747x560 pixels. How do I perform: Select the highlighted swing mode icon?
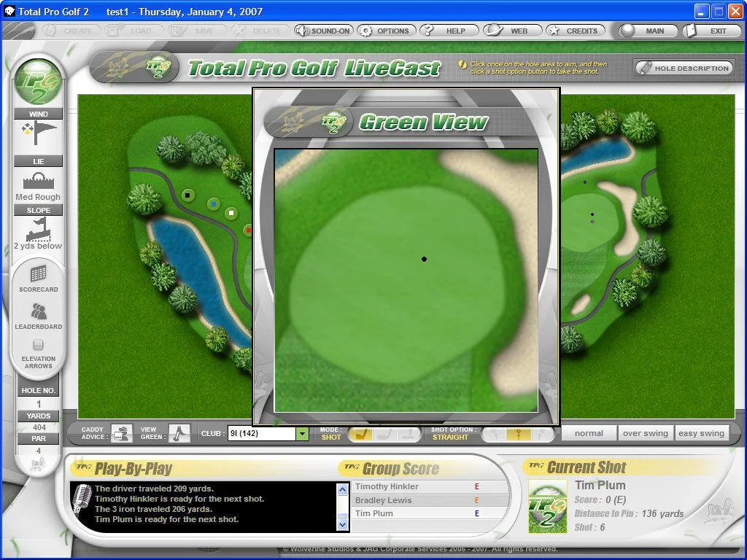pyautogui.click(x=363, y=432)
